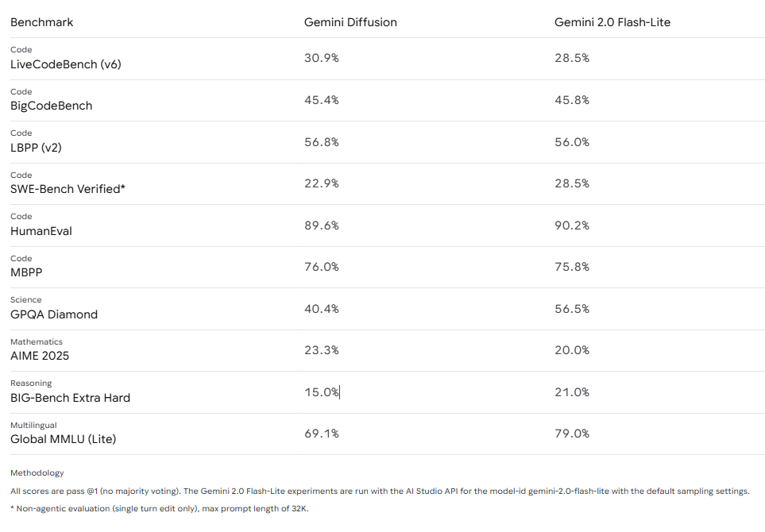This screenshot has width=765, height=532.
Task: Click the AIME 2025 row label
Action: [x=40, y=356]
